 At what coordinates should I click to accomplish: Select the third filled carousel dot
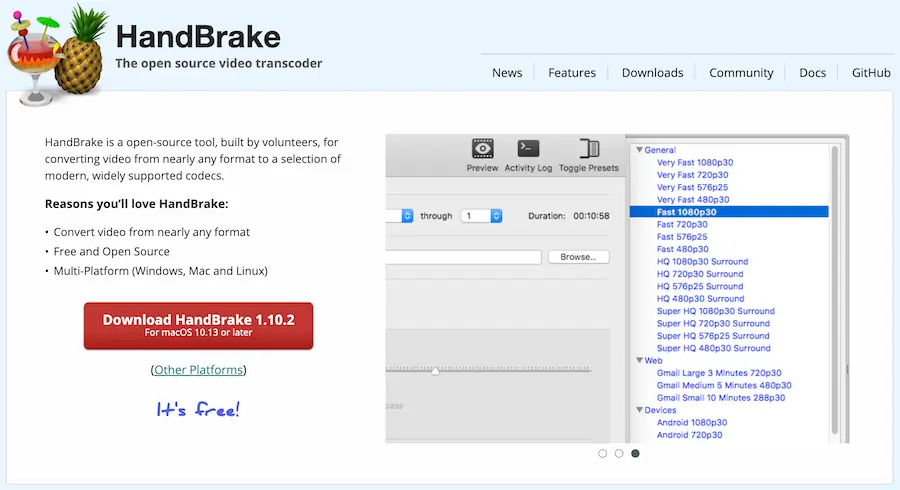coord(635,453)
